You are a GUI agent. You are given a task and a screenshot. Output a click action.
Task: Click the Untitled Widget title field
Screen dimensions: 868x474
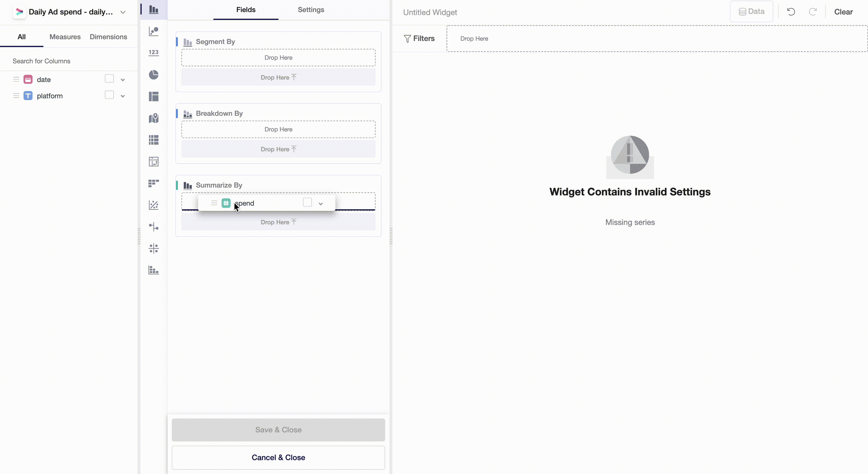coord(430,12)
